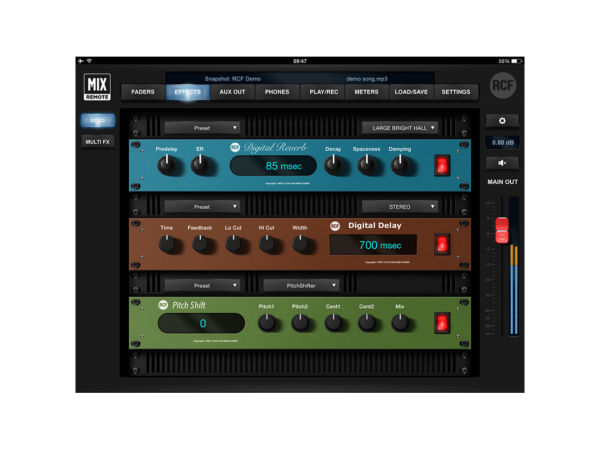The width and height of the screenshot is (600, 450).
Task: Click the Pitch1 knob
Action: pyautogui.click(x=267, y=323)
